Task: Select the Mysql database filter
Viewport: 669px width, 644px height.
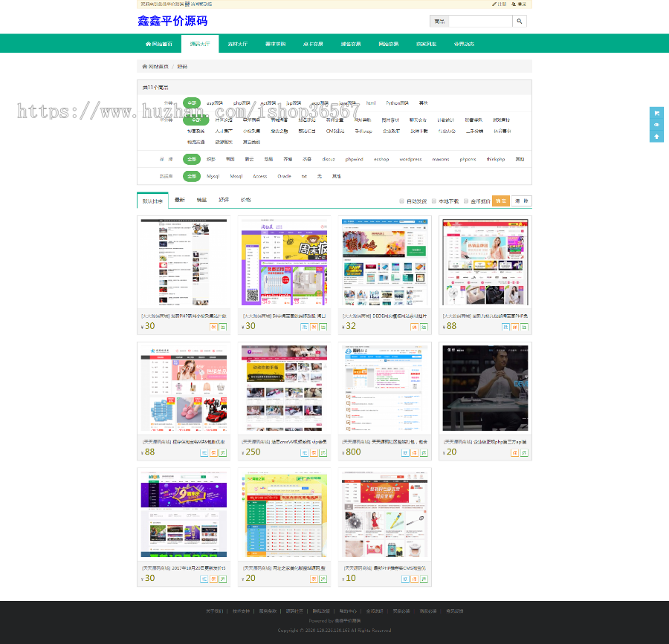Action: (x=213, y=176)
